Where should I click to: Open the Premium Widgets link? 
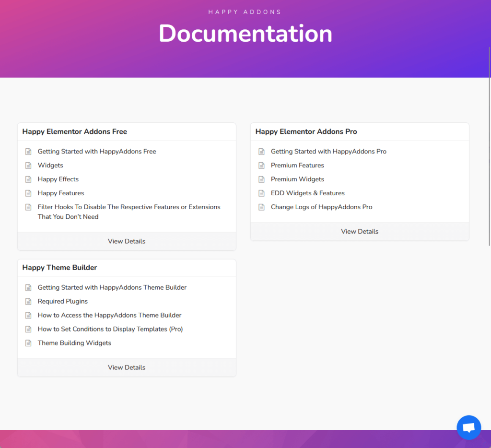[x=297, y=179]
